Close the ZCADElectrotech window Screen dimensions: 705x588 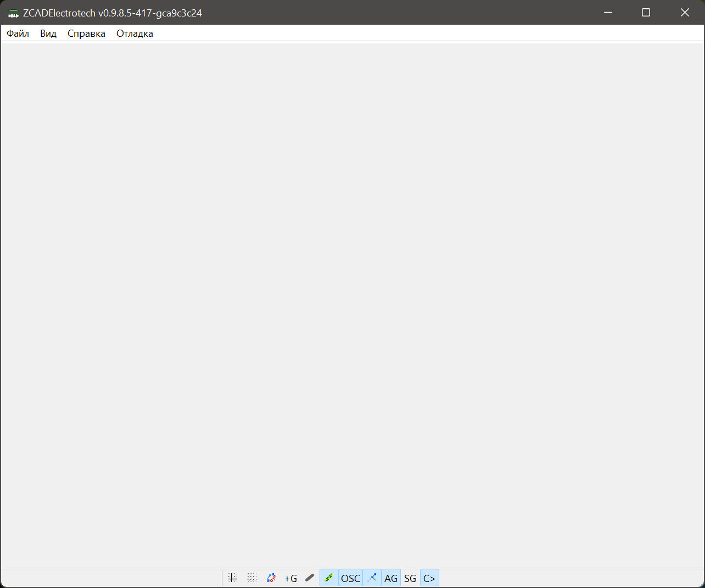(x=685, y=13)
